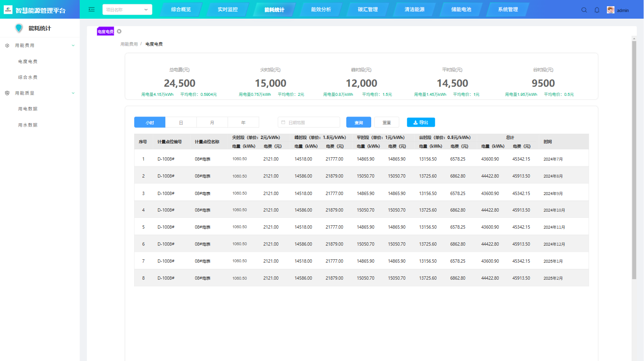Click the 2024年7月 time cell

[x=553, y=159]
